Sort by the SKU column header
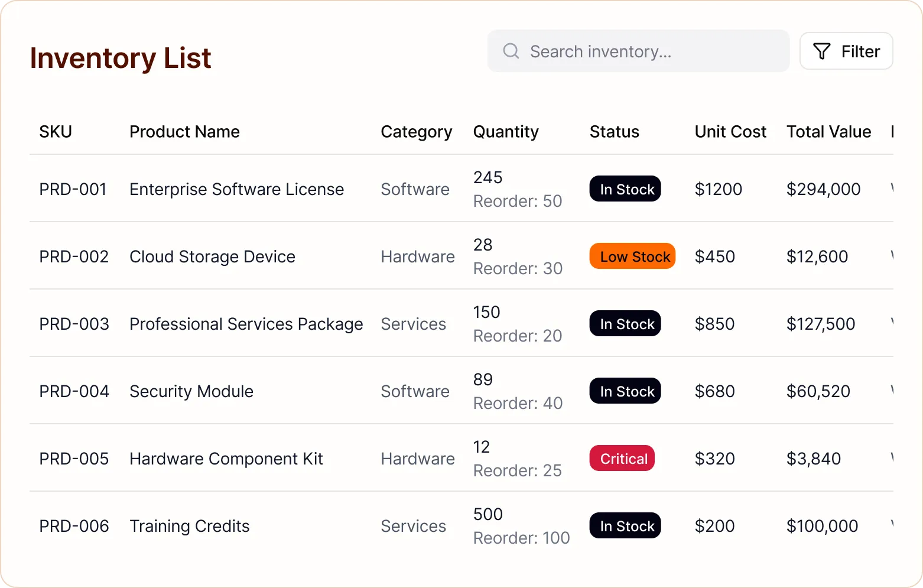The image size is (923, 588). pyautogui.click(x=55, y=132)
